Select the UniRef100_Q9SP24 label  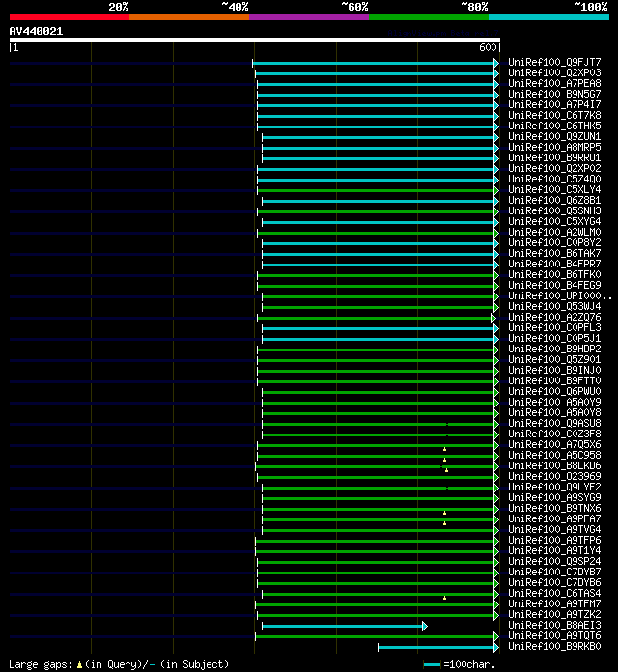[x=554, y=561]
